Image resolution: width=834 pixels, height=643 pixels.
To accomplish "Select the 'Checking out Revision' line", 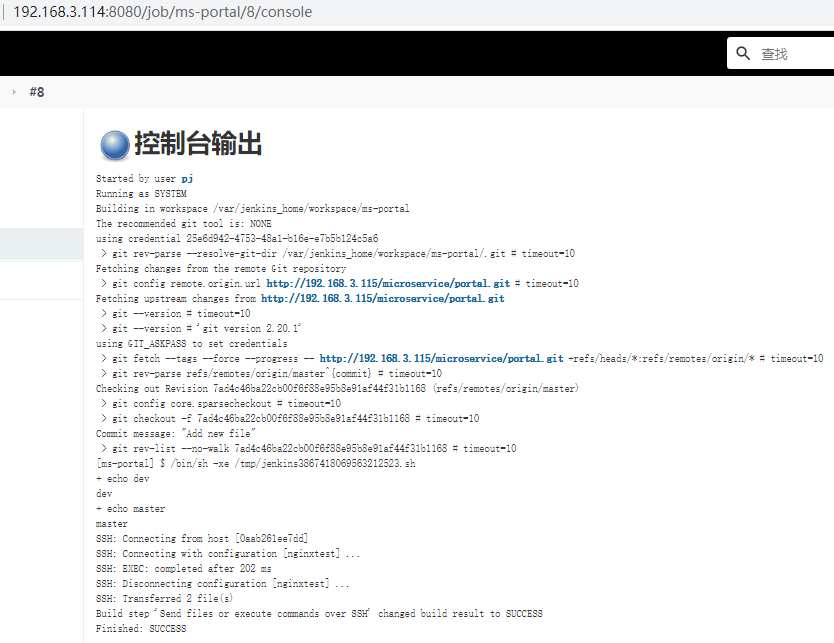I will (337, 389).
